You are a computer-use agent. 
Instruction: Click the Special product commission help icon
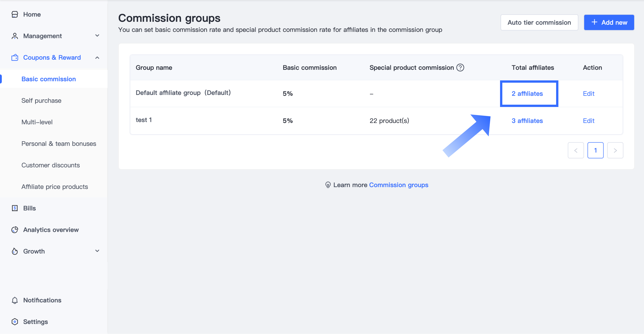pos(460,68)
